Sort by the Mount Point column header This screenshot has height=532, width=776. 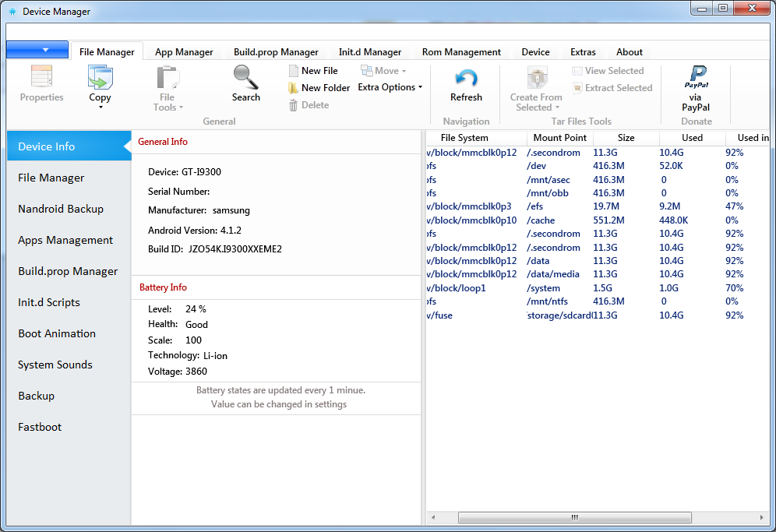pos(559,138)
